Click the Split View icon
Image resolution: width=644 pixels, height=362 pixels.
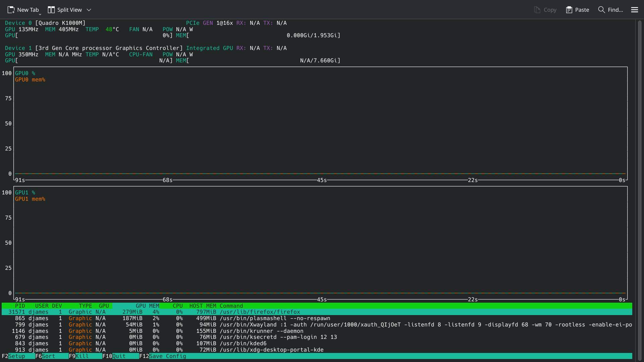(x=51, y=10)
